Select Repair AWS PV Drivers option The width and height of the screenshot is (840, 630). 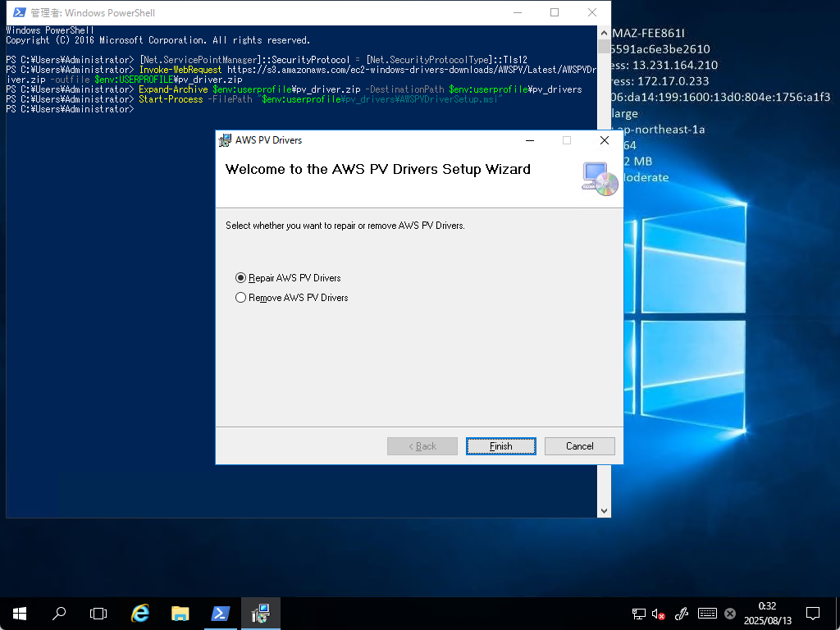(241, 278)
